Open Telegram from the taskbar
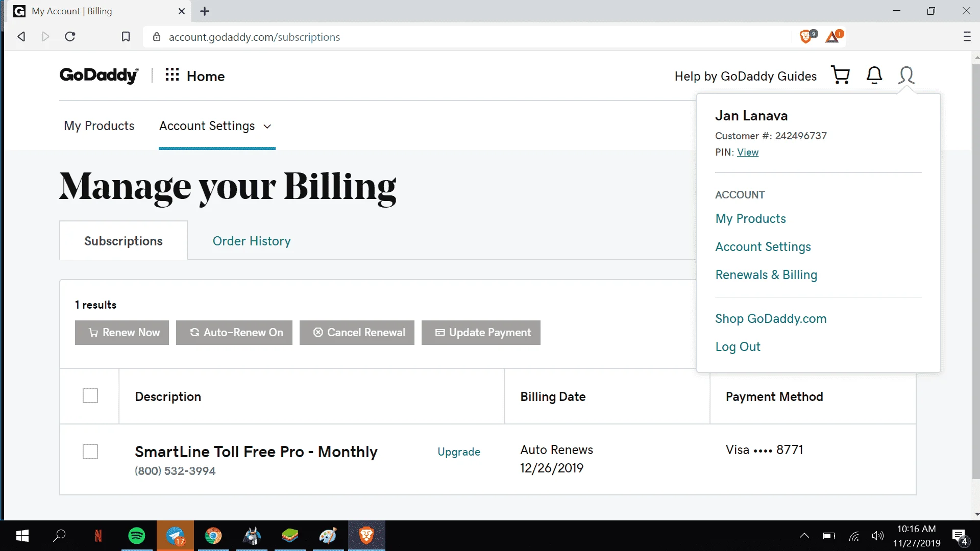 [x=175, y=536]
